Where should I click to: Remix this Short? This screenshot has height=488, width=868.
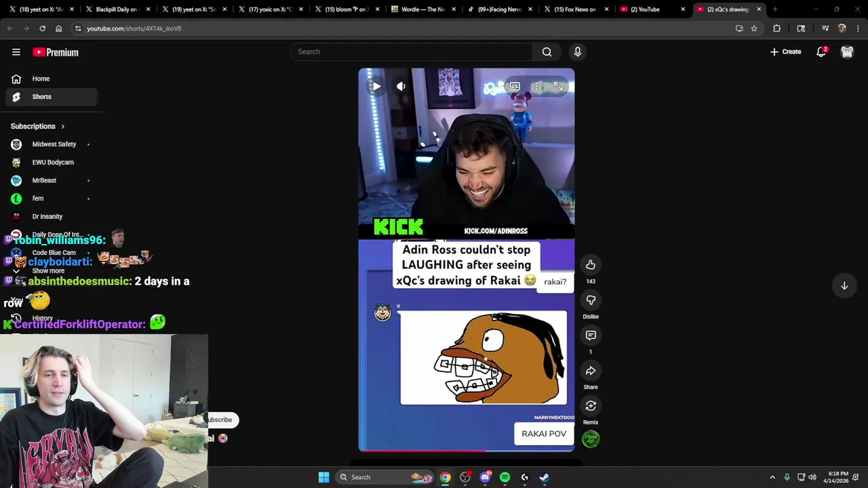[591, 406]
